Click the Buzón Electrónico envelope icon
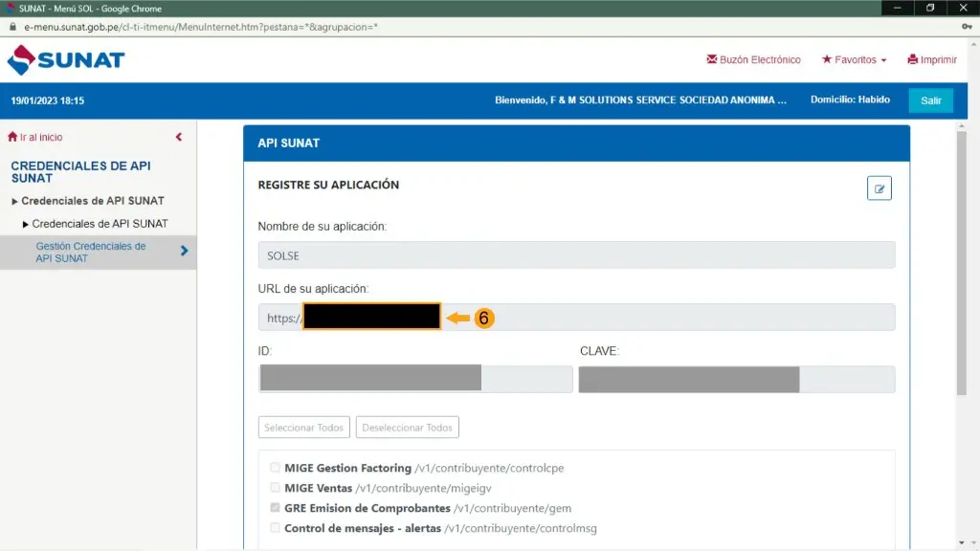980x551 pixels. (712, 59)
